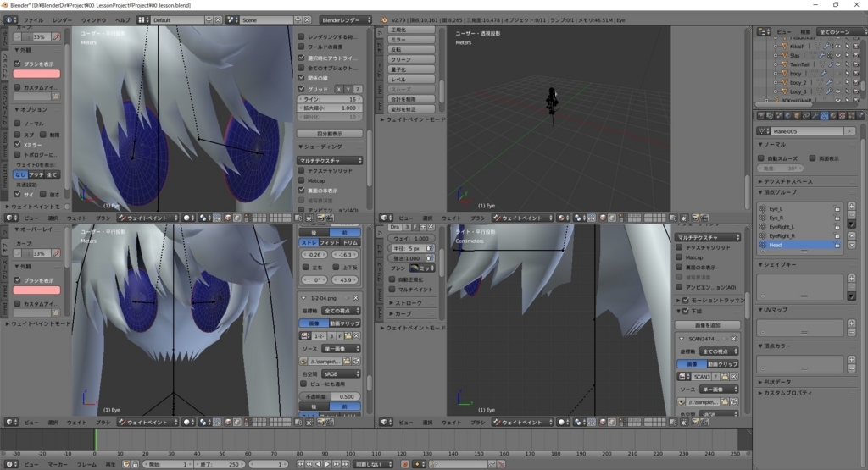Collapse the シェーディング panel
Image resolution: width=868 pixels, height=470 pixels.
[x=321, y=147]
